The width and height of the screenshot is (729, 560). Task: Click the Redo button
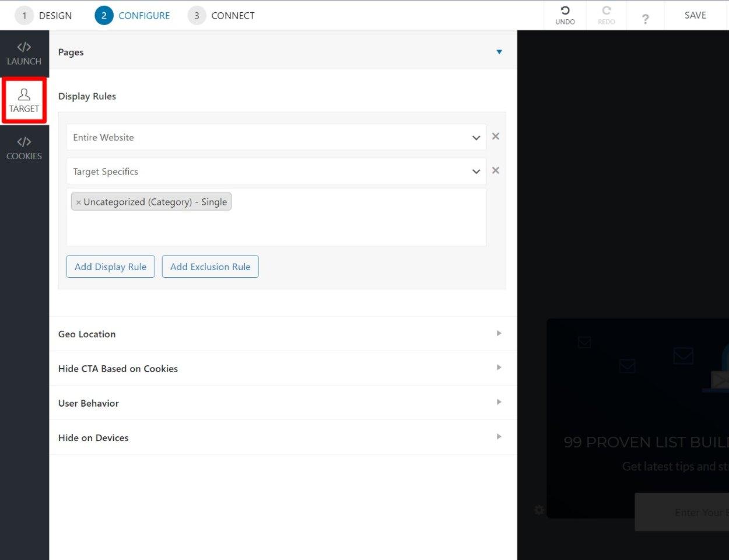(x=606, y=15)
